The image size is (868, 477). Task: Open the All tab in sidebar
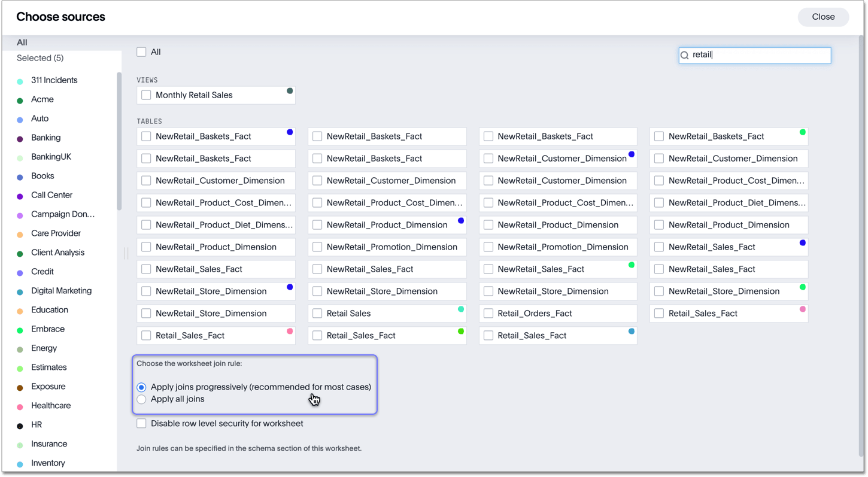(x=22, y=42)
